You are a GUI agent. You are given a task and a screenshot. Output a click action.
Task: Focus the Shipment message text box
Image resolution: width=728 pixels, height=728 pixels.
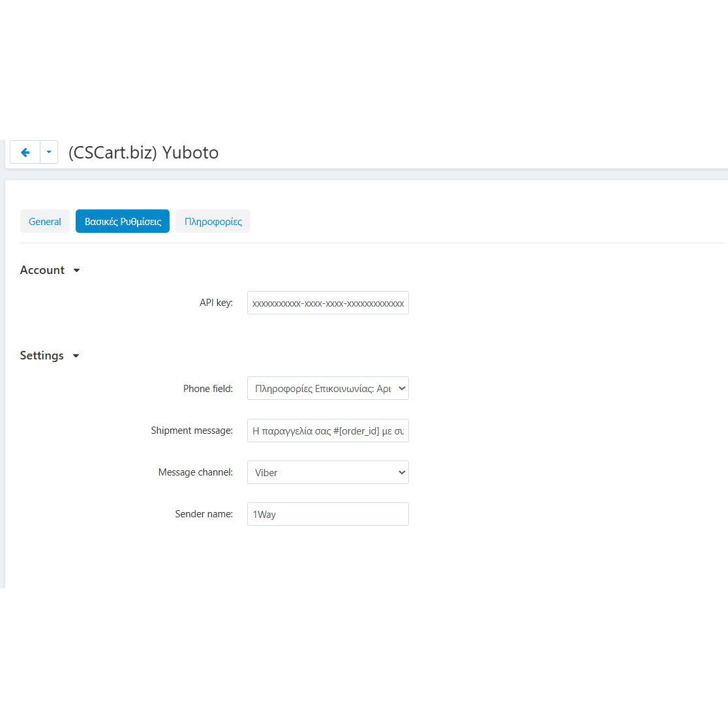coord(327,431)
